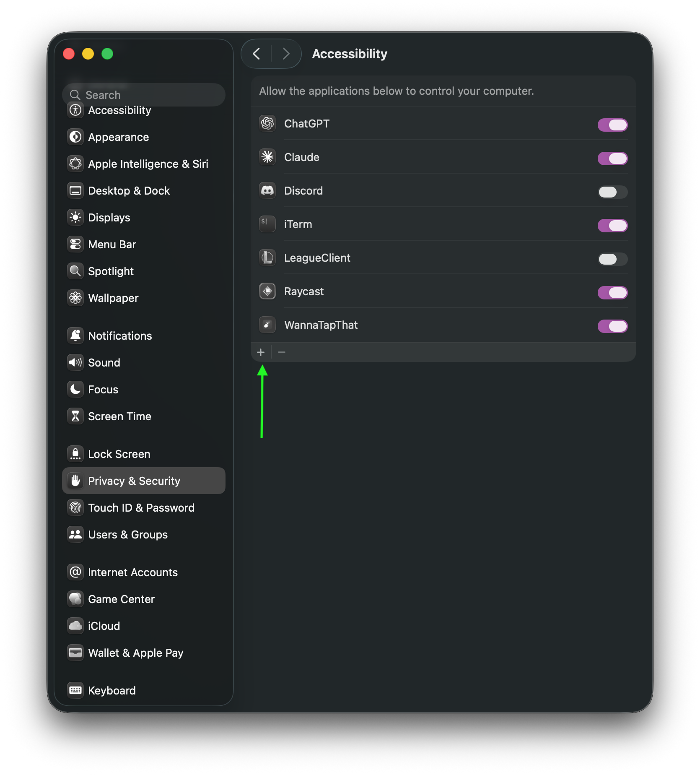Choose Wallet & Apple Pay label
Screen dimensions: 700x775
(136, 653)
